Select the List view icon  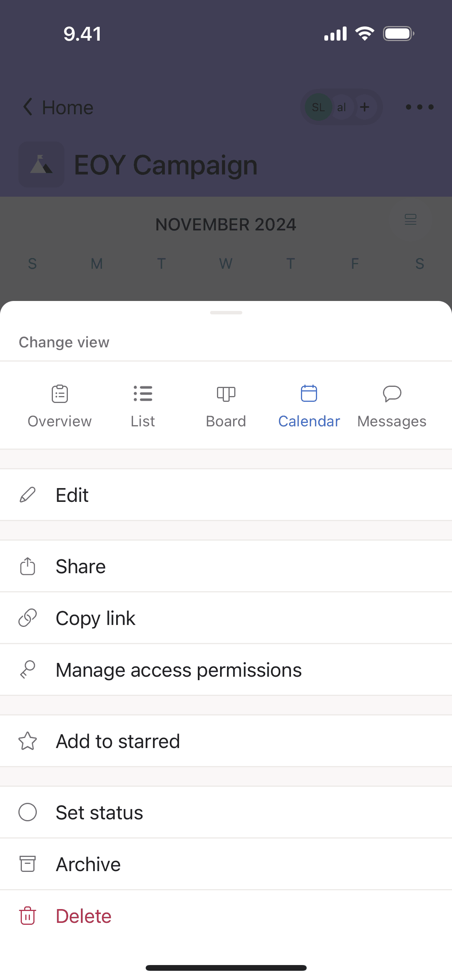pos(143,394)
